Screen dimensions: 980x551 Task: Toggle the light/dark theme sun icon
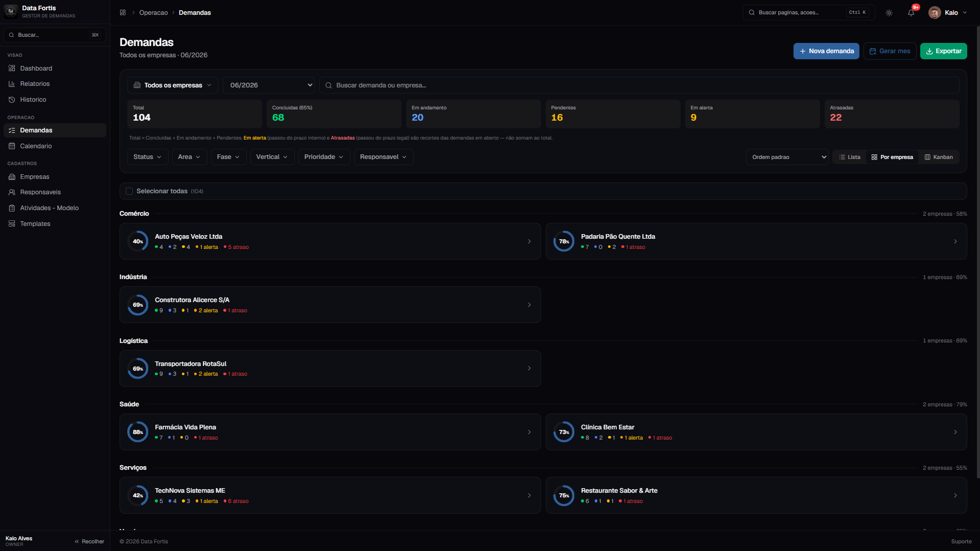(889, 13)
